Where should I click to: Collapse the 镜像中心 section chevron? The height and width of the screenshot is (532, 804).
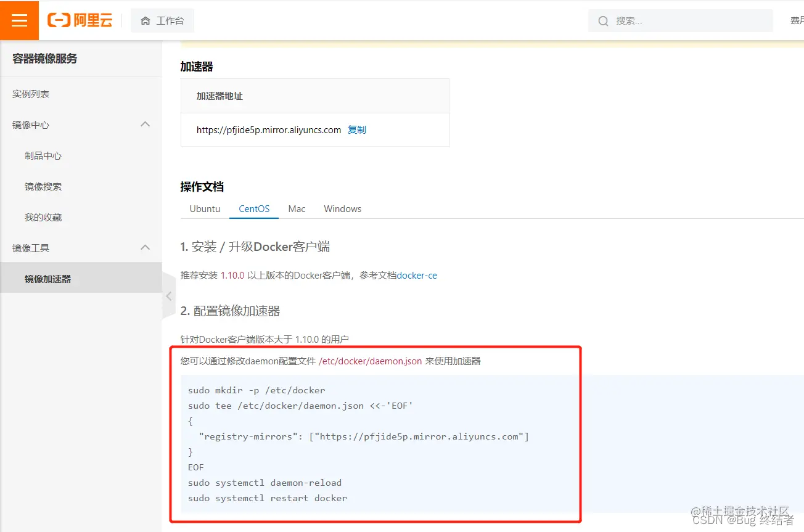(x=145, y=124)
